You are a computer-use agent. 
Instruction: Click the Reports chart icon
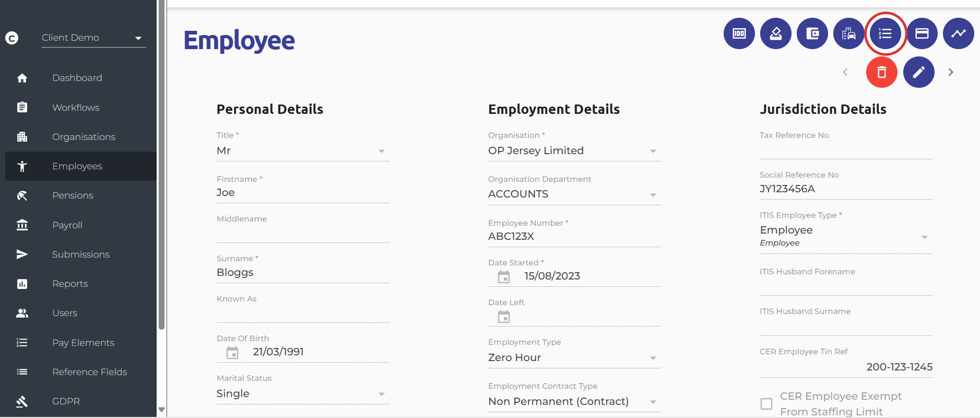pos(22,284)
